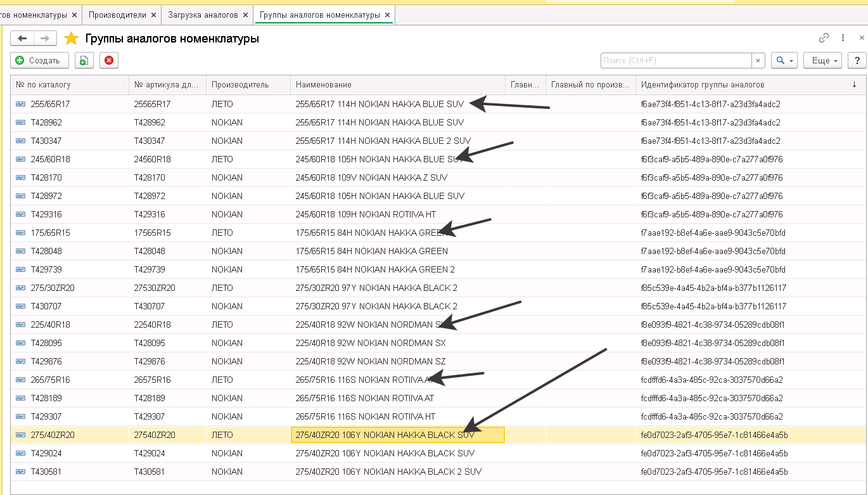This screenshot has height=495, width=868.
Task: Open the magnifier search dropdown
Action: pos(785,60)
